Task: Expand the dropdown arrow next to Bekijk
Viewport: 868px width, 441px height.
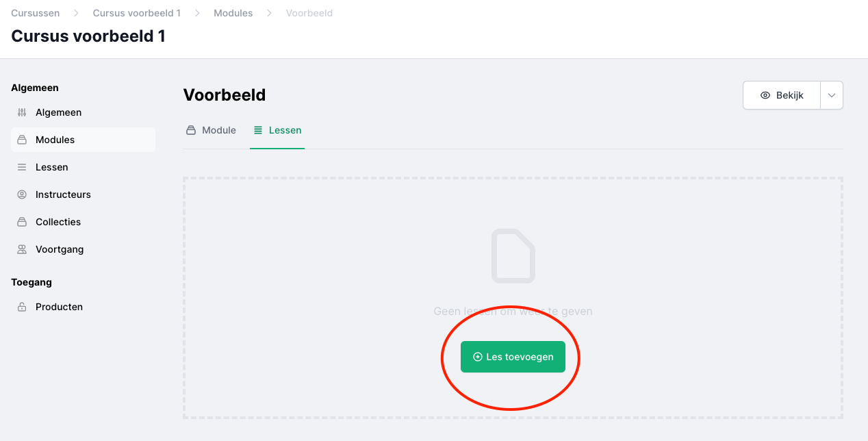Action: (832, 95)
